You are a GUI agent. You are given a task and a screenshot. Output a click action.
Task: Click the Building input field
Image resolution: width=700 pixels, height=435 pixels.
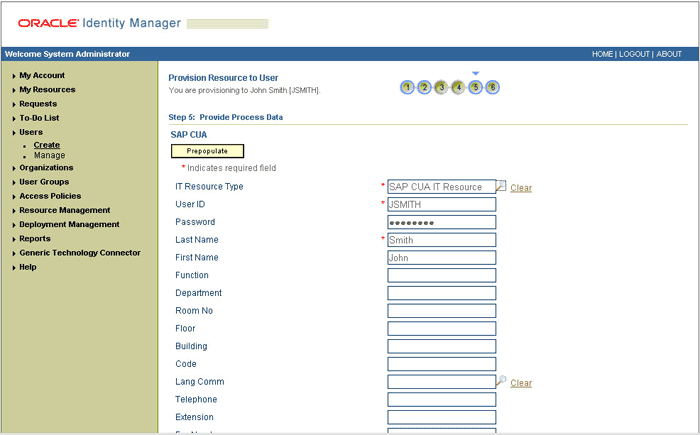[442, 346]
